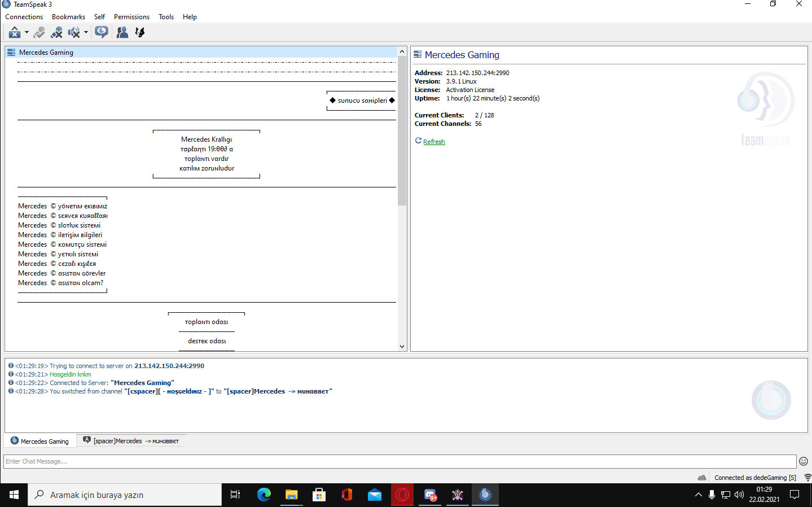Open the Help menu
Image resolution: width=812 pixels, height=507 pixels.
click(x=190, y=17)
